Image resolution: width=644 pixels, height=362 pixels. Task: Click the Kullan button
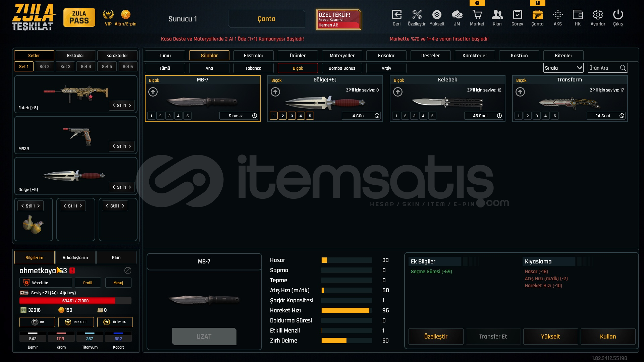tap(608, 337)
